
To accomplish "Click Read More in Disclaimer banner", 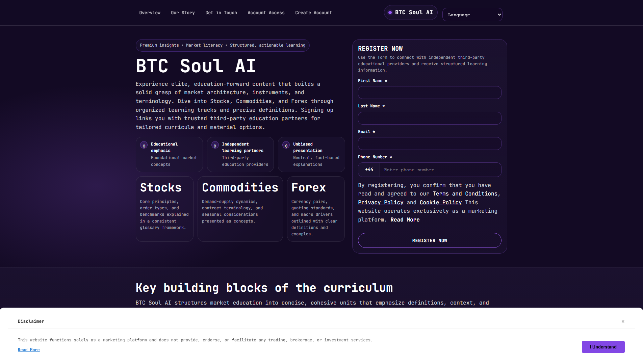I will pos(29,350).
